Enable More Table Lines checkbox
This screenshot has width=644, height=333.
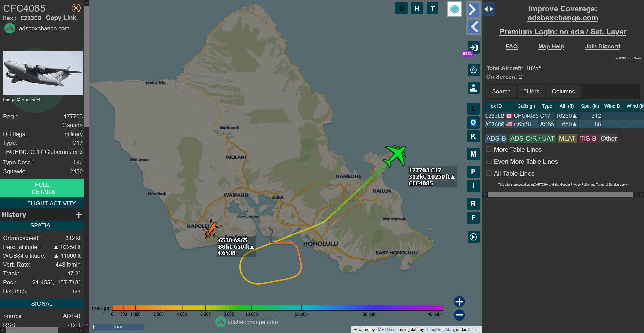[x=489, y=149]
